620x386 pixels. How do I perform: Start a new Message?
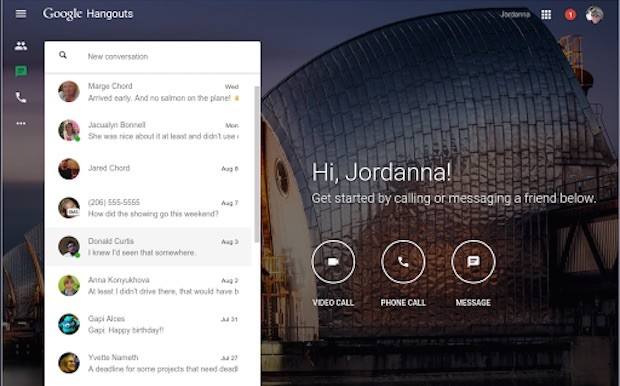click(473, 262)
